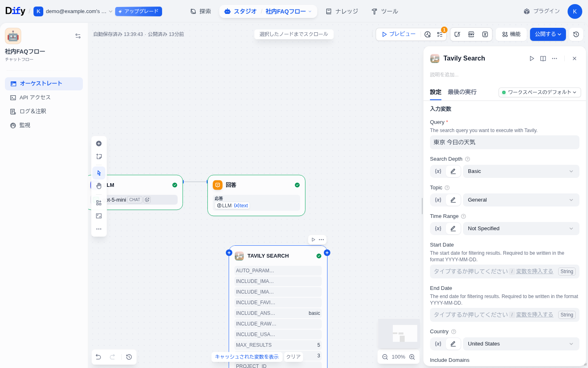Open change history beside redo button

[129, 357]
